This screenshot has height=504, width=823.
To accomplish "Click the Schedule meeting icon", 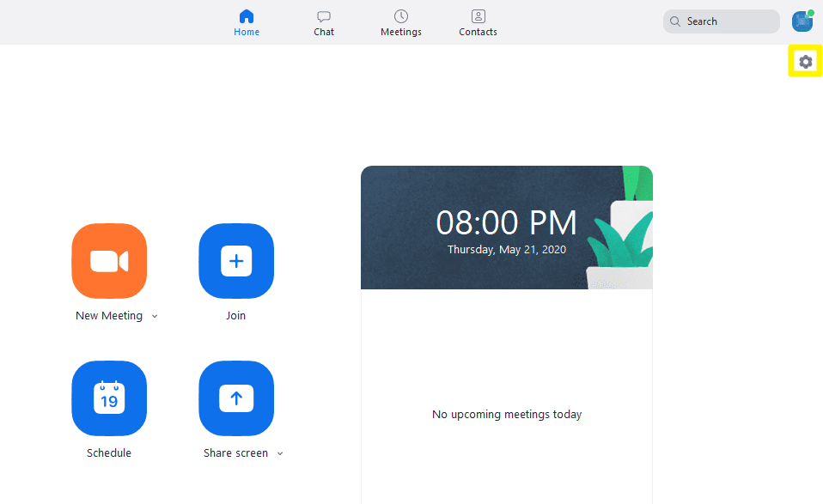I will coord(109,398).
